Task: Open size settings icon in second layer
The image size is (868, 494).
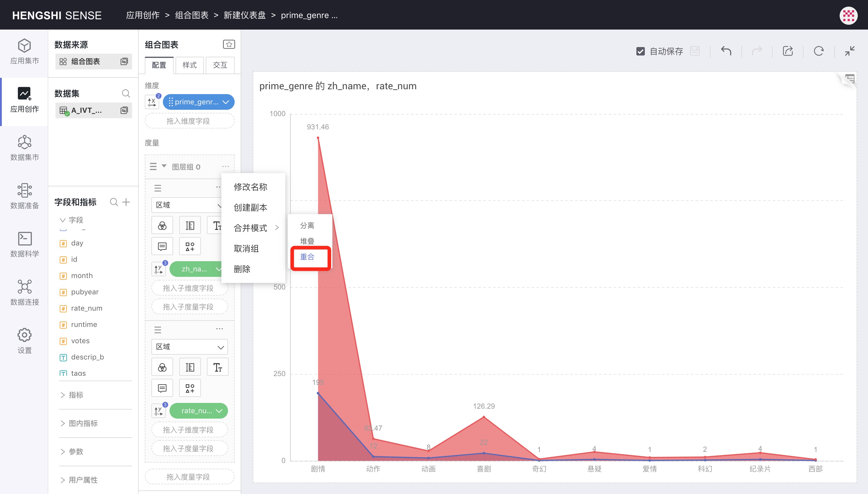Action: coord(190,367)
